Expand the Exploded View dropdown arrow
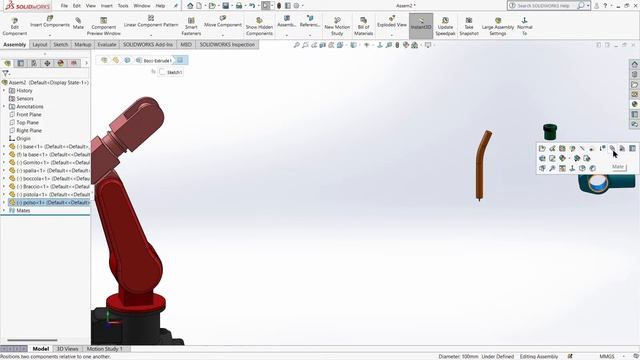Image resolution: width=640 pixels, height=360 pixels. [392, 35]
